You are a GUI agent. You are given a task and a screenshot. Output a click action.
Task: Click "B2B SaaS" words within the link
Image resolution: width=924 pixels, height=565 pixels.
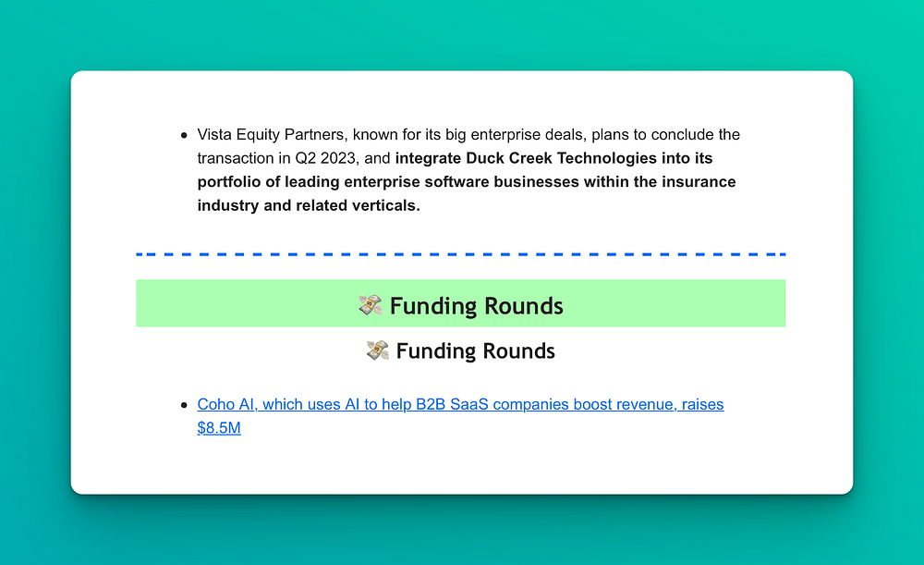click(452, 405)
